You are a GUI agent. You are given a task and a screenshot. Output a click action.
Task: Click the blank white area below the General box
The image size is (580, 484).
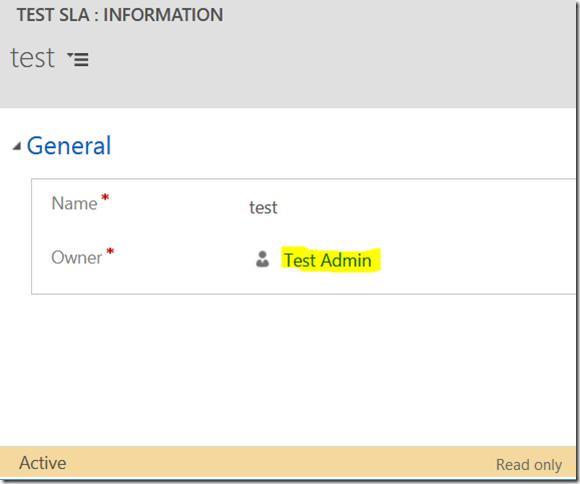[x=288, y=370]
